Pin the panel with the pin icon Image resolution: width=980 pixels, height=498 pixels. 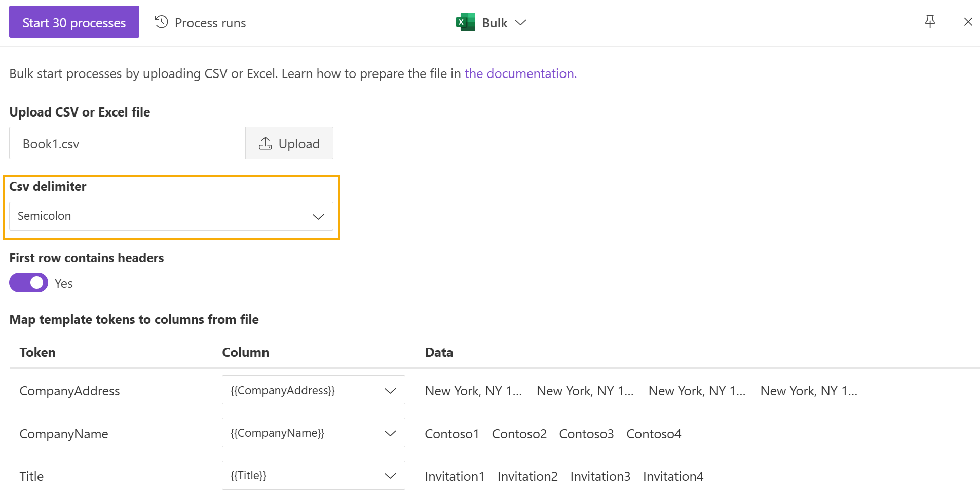[x=930, y=22]
